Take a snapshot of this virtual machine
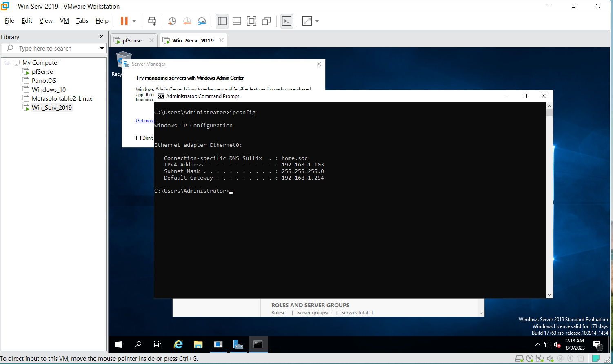The width and height of the screenshot is (613, 364). (x=172, y=21)
